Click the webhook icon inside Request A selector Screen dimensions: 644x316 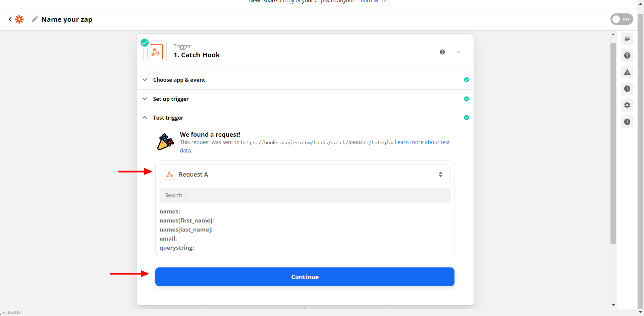pos(169,174)
